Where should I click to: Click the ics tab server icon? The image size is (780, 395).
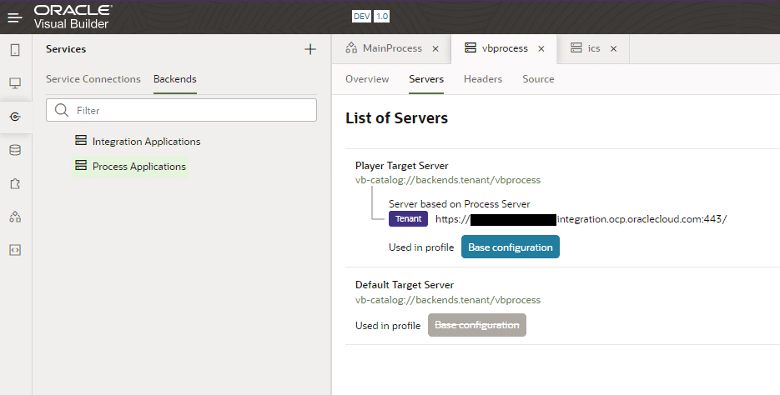pyautogui.click(x=576, y=48)
